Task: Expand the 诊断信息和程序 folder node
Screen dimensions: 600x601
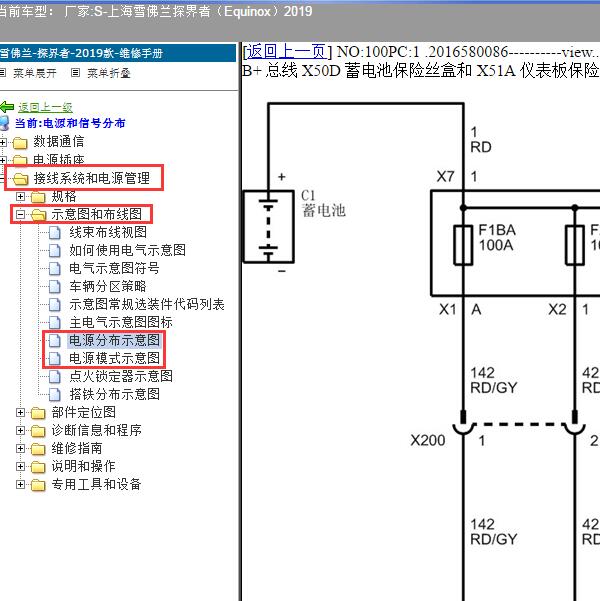Action: 20,430
